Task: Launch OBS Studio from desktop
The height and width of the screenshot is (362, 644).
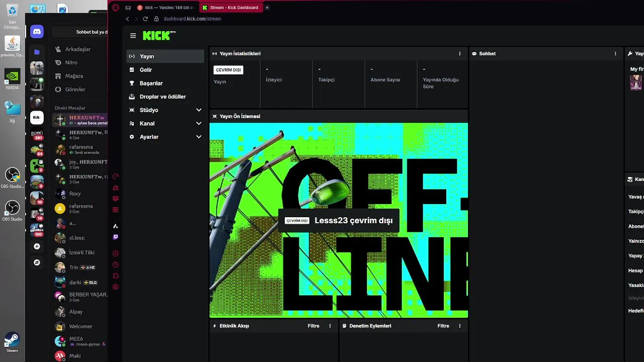Action: click(x=12, y=211)
